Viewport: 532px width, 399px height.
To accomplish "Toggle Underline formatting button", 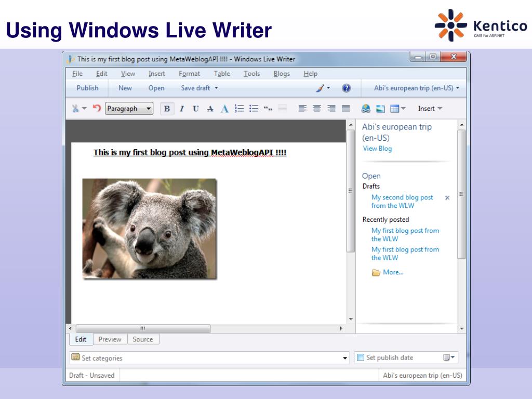I will (196, 109).
